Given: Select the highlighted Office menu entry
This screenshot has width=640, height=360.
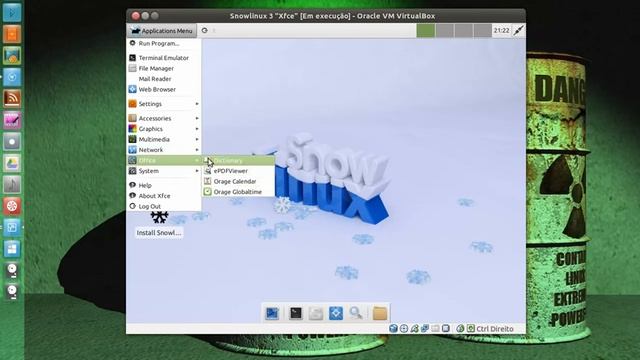Looking at the screenshot, I should (164, 160).
